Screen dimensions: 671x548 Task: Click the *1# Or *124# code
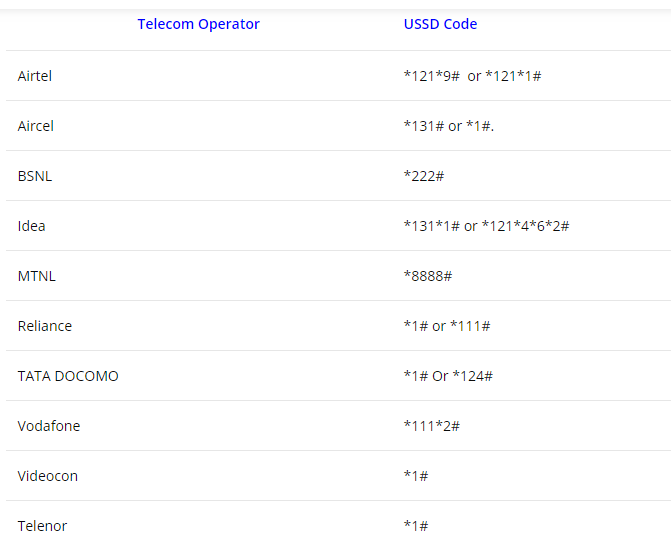(448, 376)
